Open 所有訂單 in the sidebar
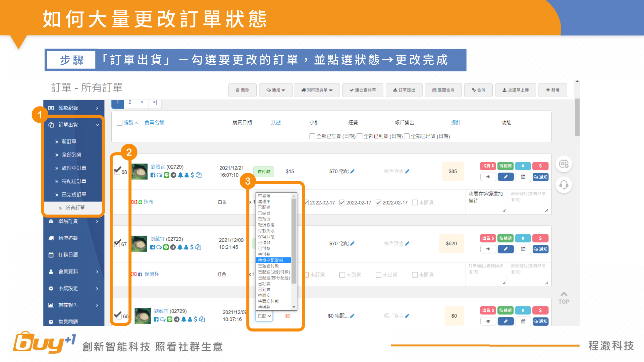644x362 pixels. [75, 208]
